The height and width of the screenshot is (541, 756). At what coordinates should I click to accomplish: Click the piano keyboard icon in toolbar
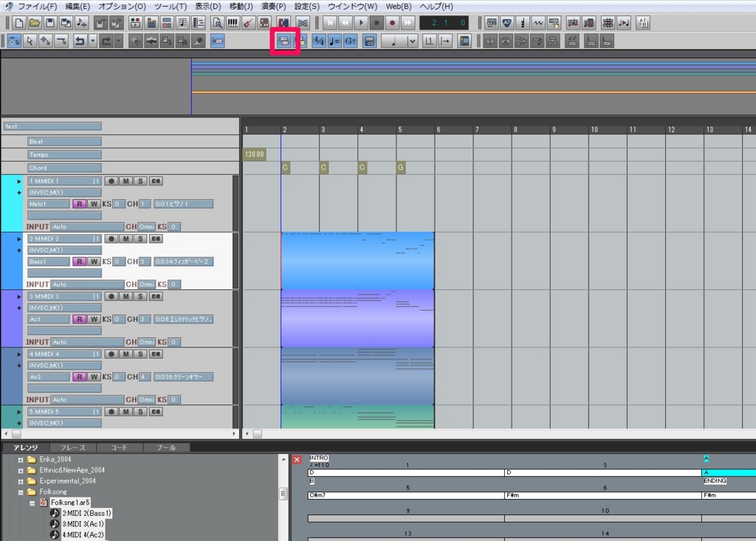click(x=233, y=23)
